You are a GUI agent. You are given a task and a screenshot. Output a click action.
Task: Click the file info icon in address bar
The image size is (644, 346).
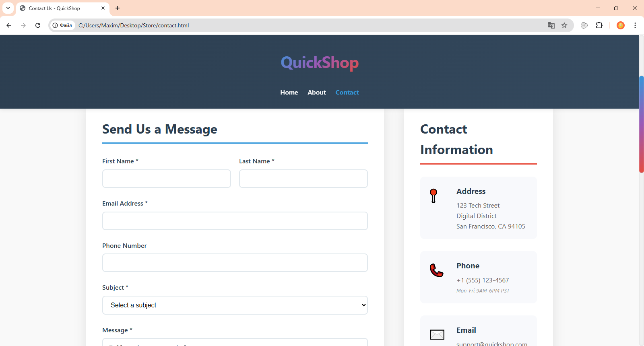62,25
